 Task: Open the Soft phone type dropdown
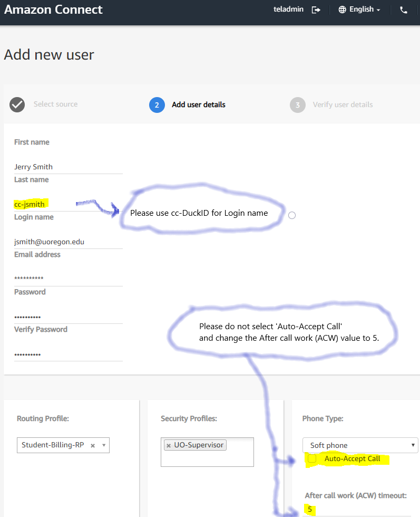click(x=360, y=445)
